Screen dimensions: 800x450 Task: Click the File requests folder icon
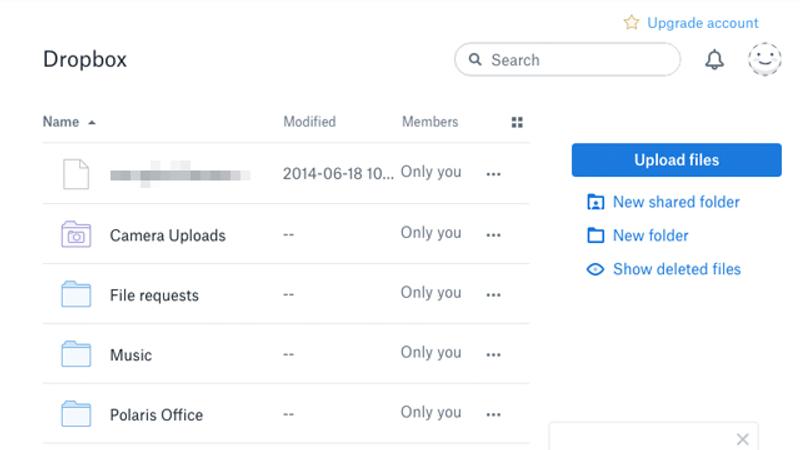pos(76,295)
